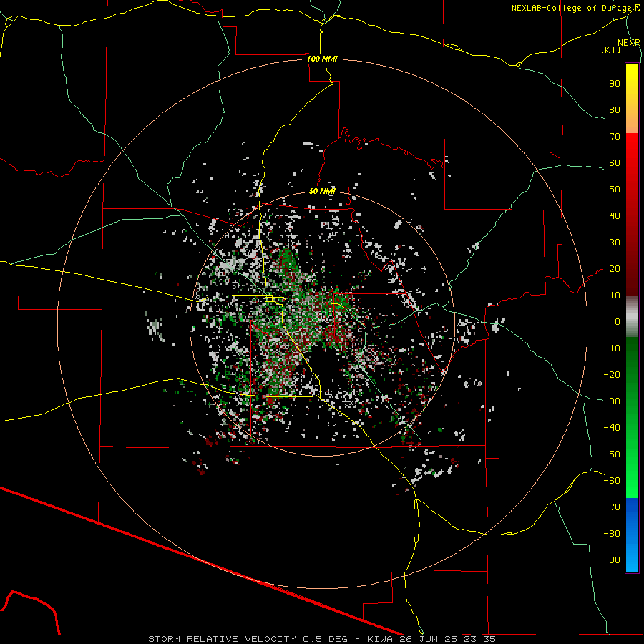This screenshot has width=644, height=644.
Task: Click the 100 NMI range ring label
Action: pyautogui.click(x=322, y=59)
